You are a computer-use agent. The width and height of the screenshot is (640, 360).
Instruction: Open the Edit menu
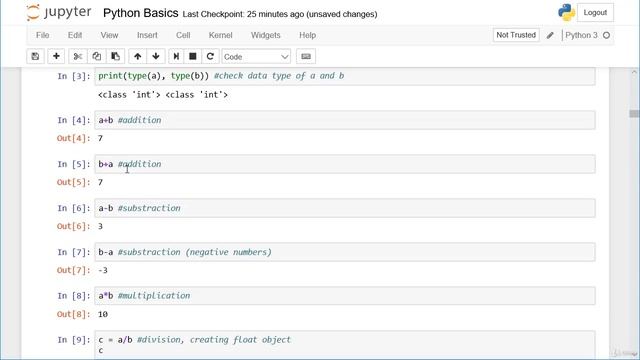[x=75, y=35]
